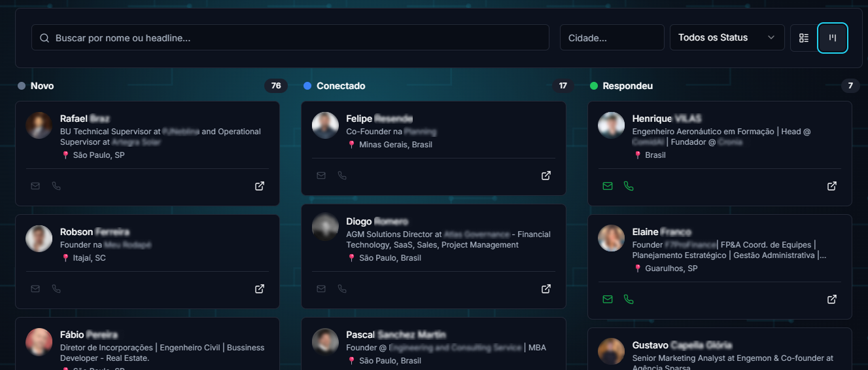Click email icon on Rafael's card
This screenshot has width=868, height=370.
coord(35,186)
